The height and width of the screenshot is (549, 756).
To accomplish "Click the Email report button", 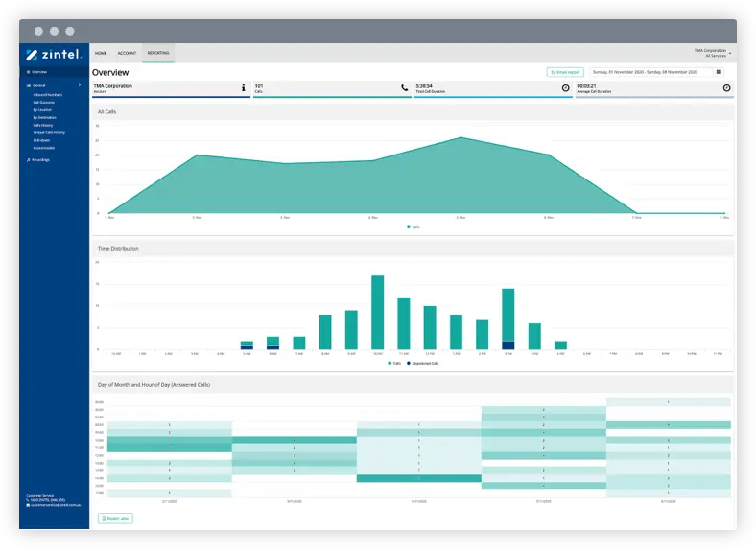I will click(565, 72).
